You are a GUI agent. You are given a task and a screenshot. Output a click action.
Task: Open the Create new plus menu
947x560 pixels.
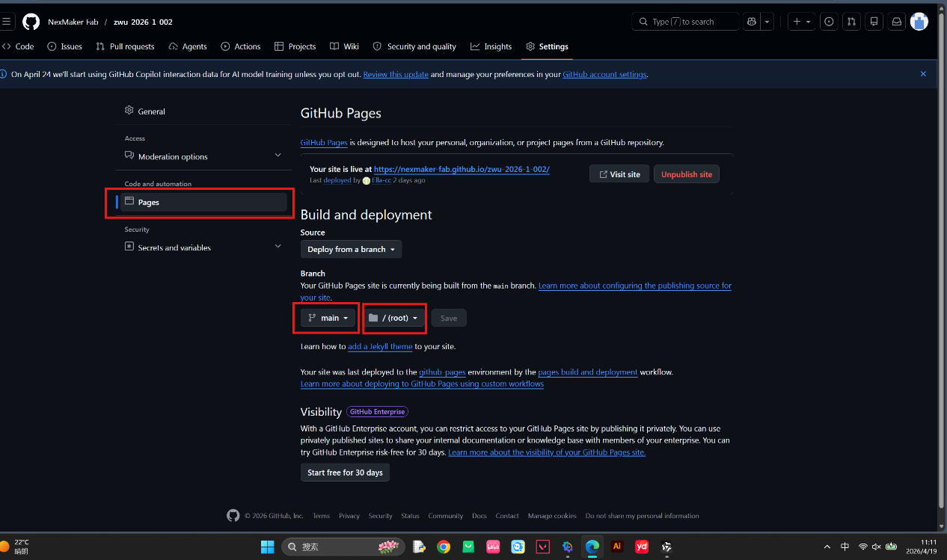(801, 22)
